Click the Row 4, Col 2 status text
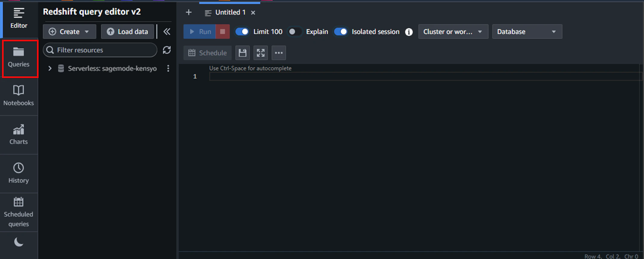The width and height of the screenshot is (644, 259). (x=602, y=256)
